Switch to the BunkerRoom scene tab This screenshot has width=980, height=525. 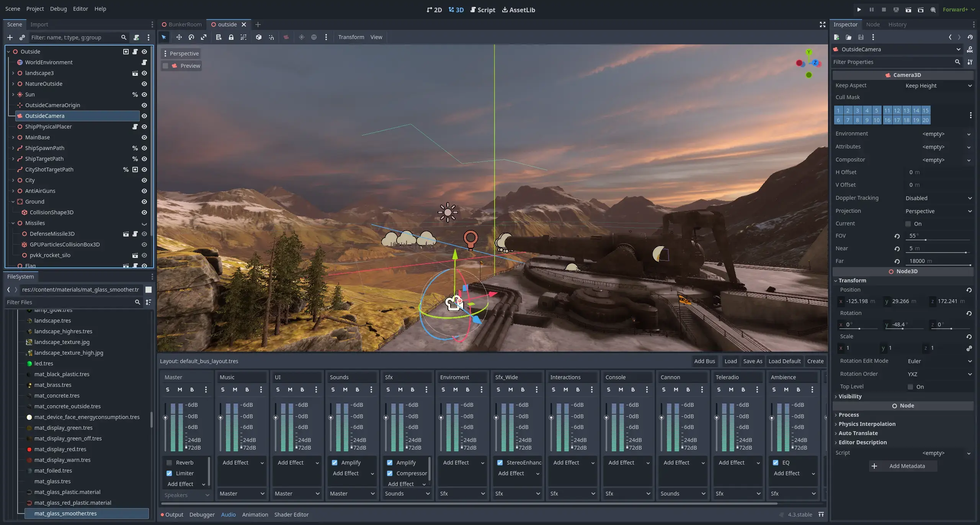click(181, 24)
